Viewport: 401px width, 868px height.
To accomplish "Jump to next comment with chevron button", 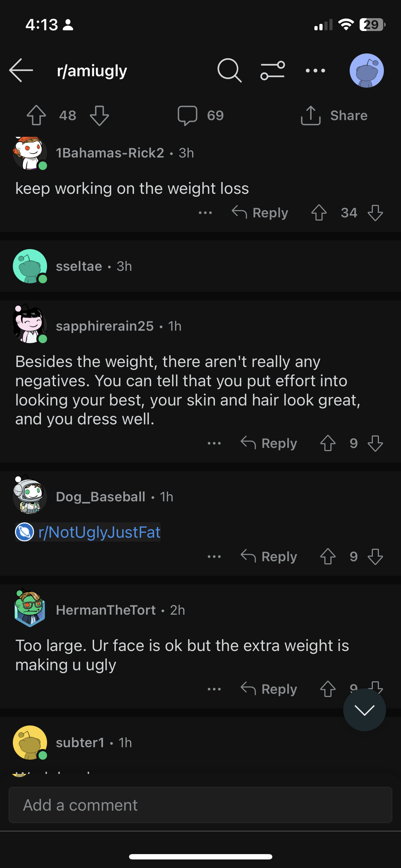I will [364, 710].
